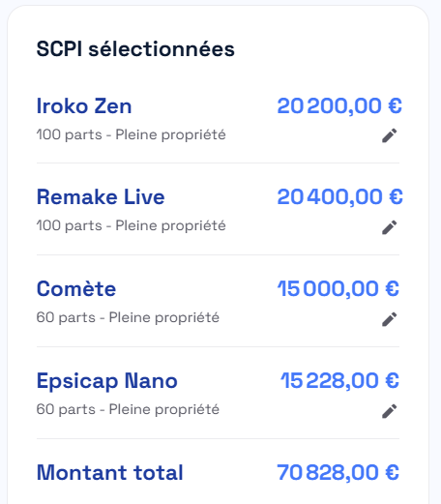Image resolution: width=441 pixels, height=504 pixels.
Task: Click the 20 400,00 € Remake Live amount
Action: click(x=339, y=197)
